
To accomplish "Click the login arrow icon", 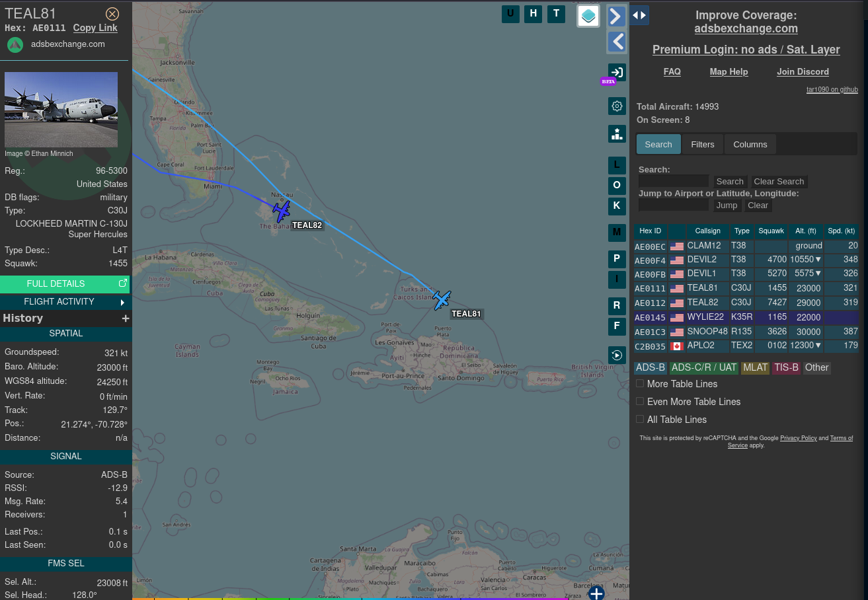I will click(617, 73).
